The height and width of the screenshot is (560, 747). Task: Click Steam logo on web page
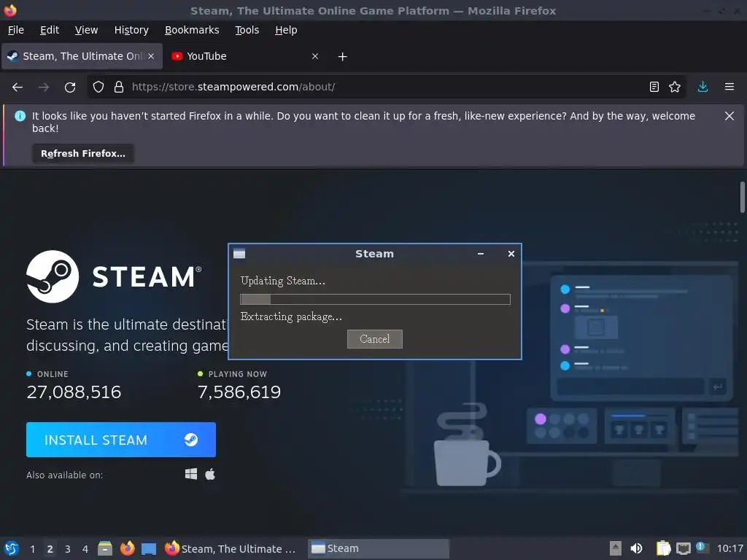114,276
